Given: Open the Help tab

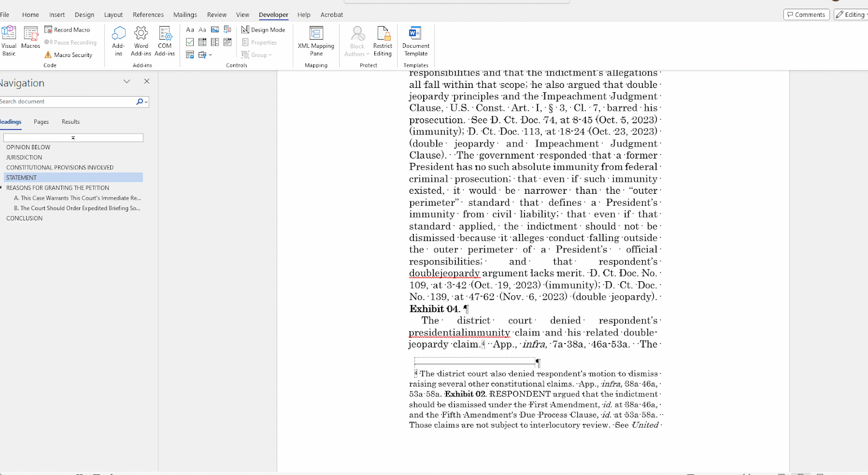Looking at the screenshot, I should [304, 15].
